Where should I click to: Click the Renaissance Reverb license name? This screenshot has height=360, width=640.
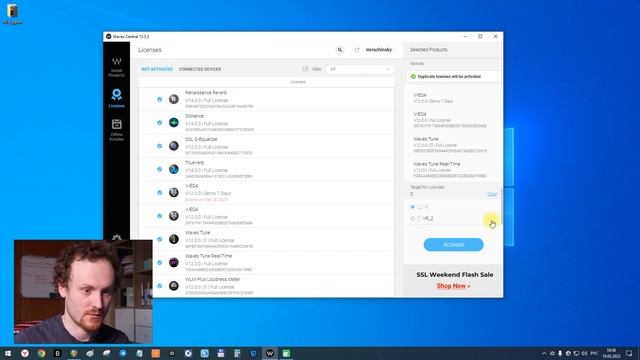click(206, 93)
